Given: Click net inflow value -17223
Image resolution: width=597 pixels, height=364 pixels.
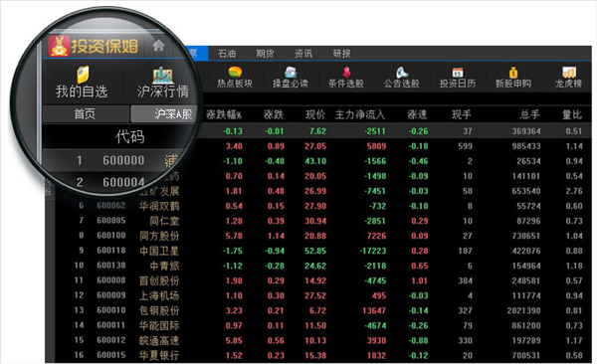Looking at the screenshot, I should 373,251.
